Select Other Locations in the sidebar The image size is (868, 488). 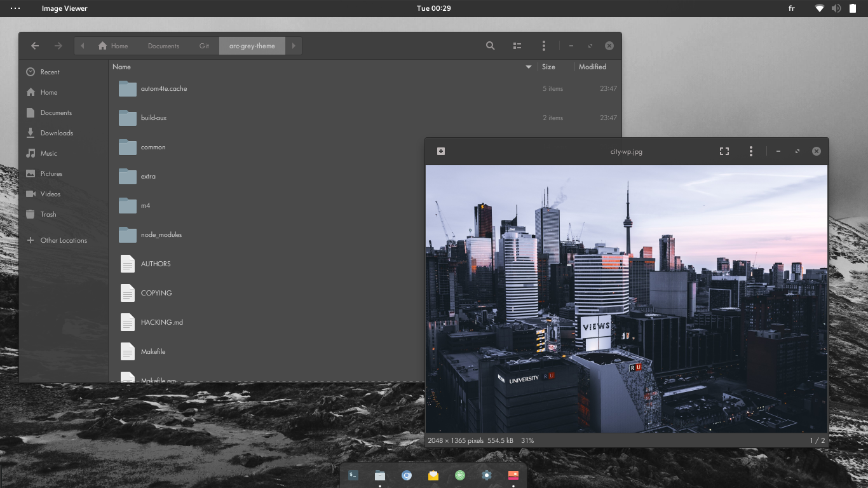pyautogui.click(x=64, y=240)
